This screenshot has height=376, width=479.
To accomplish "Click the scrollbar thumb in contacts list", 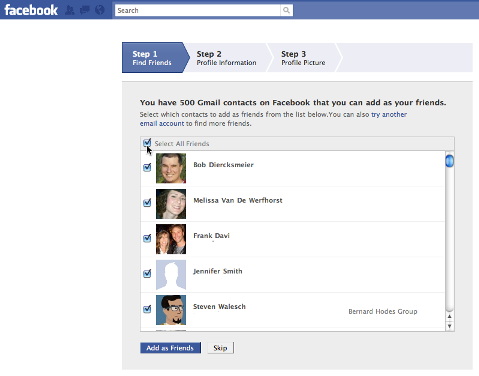I will [x=450, y=161].
